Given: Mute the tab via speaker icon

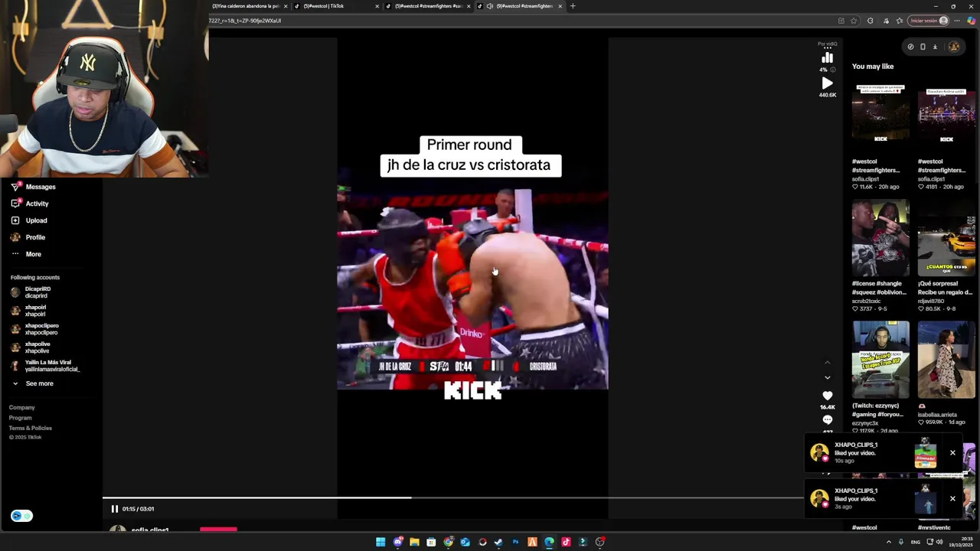Looking at the screenshot, I should pyautogui.click(x=490, y=6).
